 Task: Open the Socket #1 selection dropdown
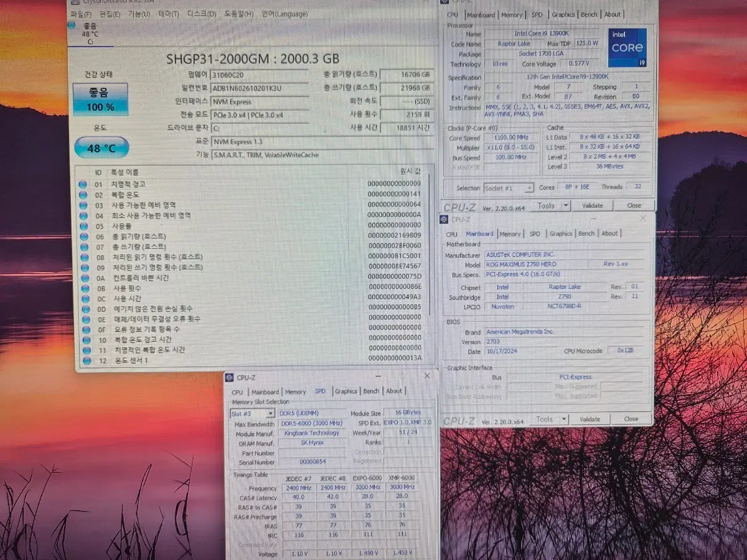point(508,187)
